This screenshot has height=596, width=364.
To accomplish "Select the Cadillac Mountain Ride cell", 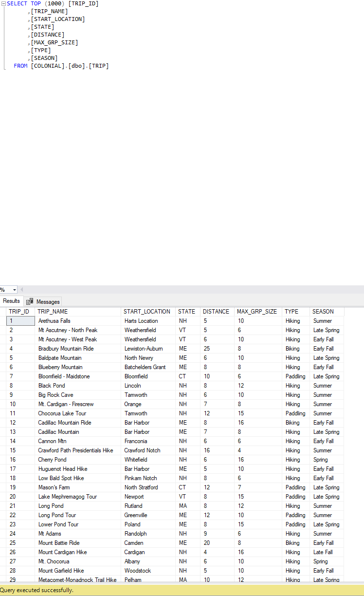I will (78, 423).
